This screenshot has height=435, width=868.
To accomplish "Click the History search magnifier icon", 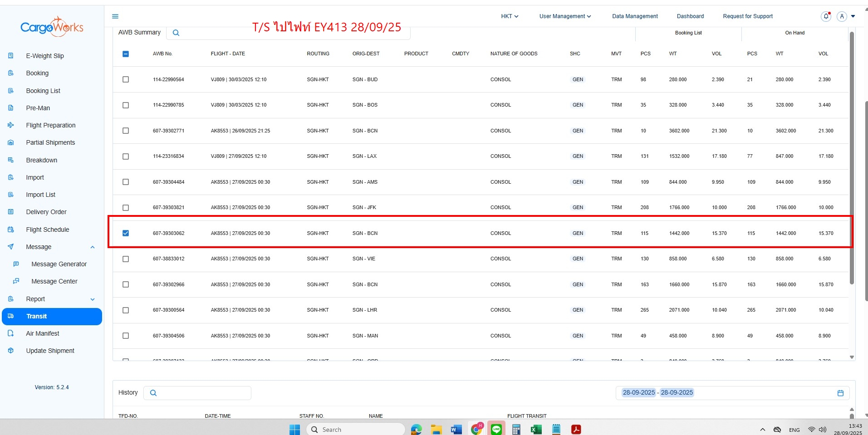I will [153, 393].
